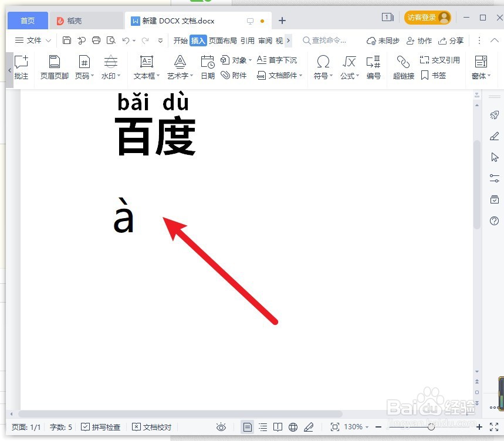
Task: Click the zoom slider handle
Action: (x=431, y=427)
